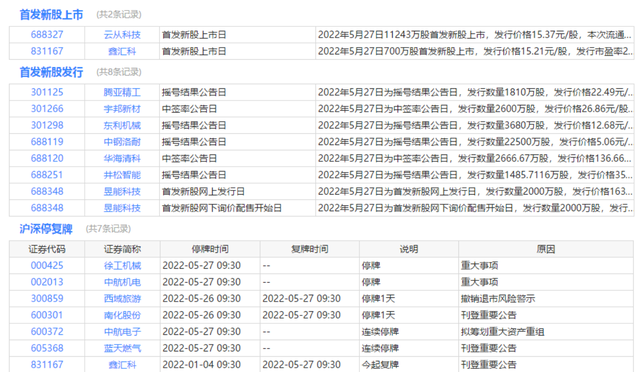Open the 华海清科 stock link

pos(122,158)
